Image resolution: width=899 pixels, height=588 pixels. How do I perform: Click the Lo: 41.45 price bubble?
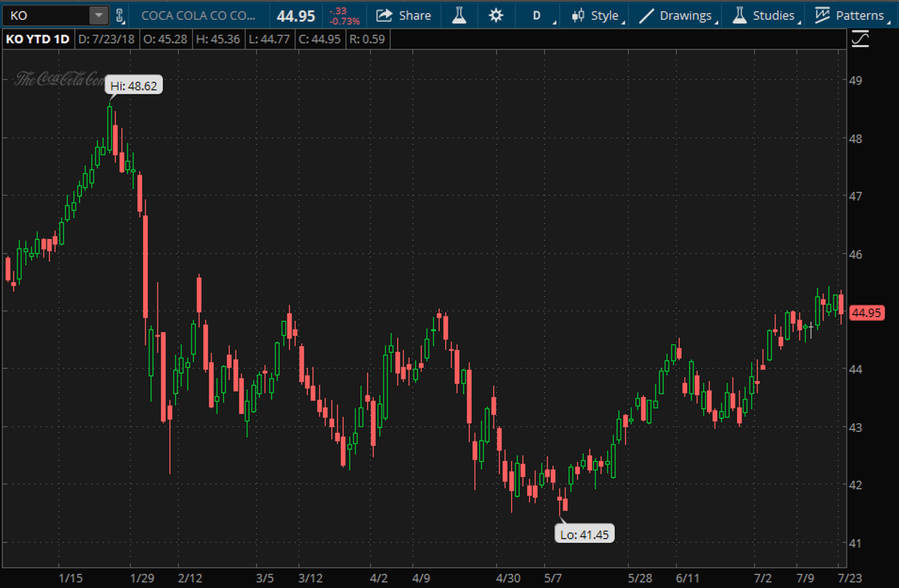[x=584, y=534]
